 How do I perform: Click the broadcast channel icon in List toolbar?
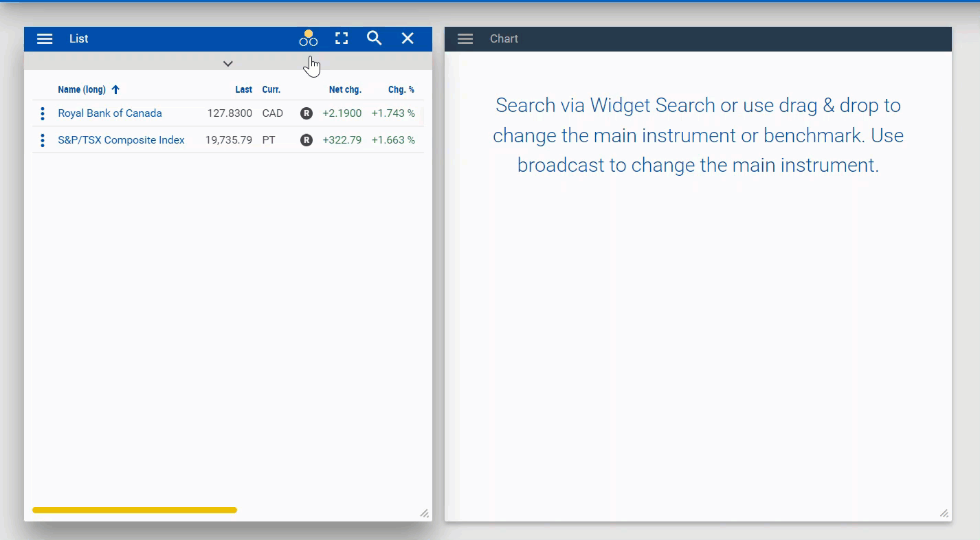(308, 38)
